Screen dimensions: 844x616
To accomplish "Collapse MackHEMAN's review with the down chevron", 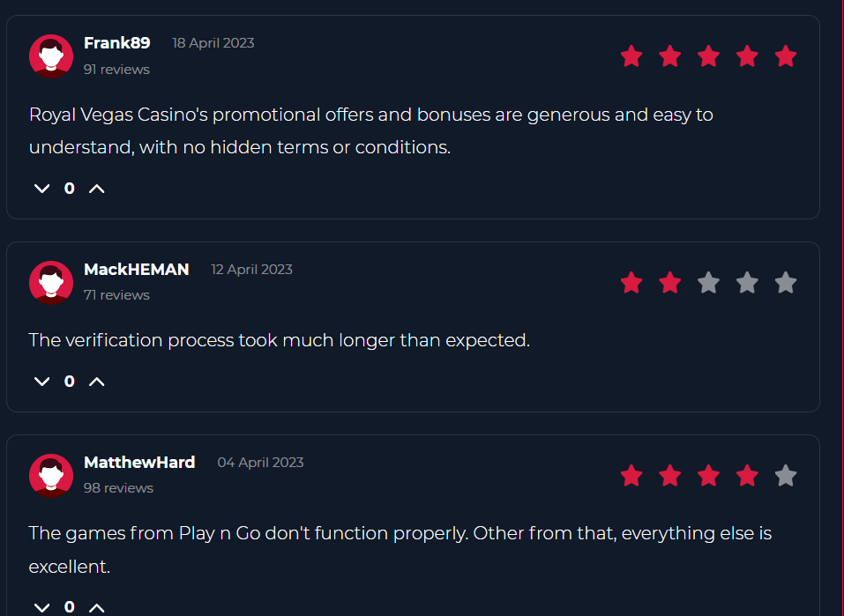I will (41, 381).
